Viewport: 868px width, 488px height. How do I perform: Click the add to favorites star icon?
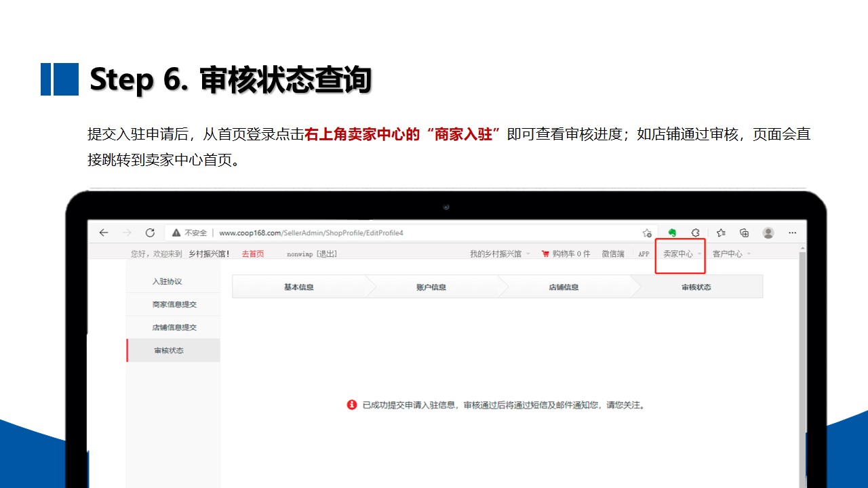(x=647, y=232)
